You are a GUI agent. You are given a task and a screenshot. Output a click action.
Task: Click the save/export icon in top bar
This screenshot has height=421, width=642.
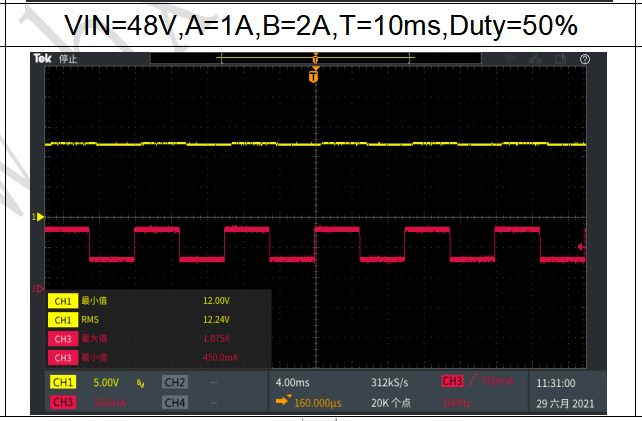[561, 59]
